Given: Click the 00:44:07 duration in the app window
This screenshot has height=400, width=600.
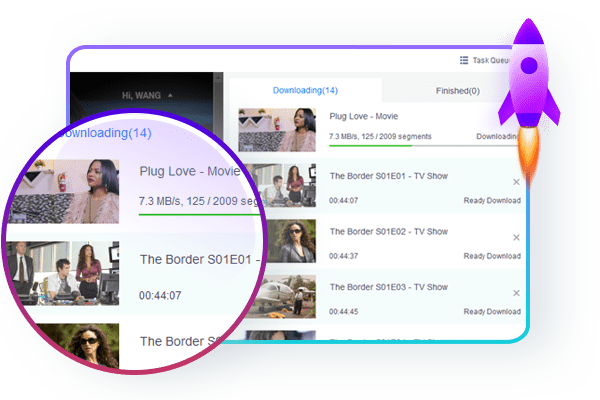Looking at the screenshot, I should [x=344, y=201].
